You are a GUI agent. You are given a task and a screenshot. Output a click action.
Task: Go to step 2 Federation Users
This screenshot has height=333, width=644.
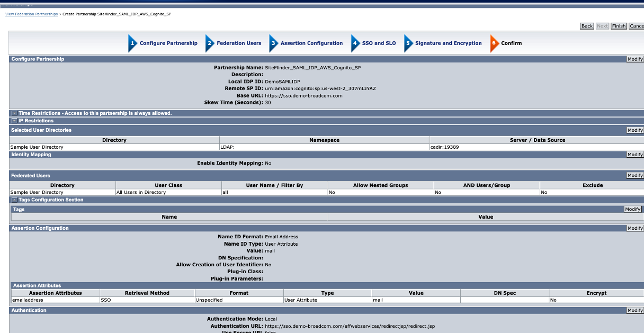(x=234, y=43)
